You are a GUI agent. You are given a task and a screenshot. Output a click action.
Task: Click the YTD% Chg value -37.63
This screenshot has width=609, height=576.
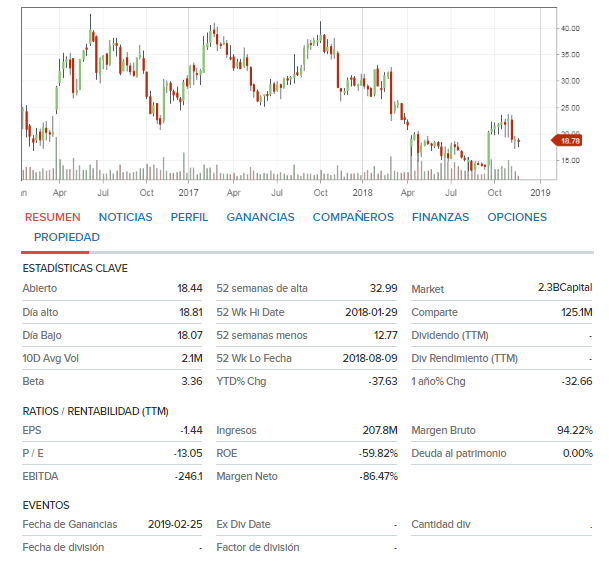click(x=383, y=381)
